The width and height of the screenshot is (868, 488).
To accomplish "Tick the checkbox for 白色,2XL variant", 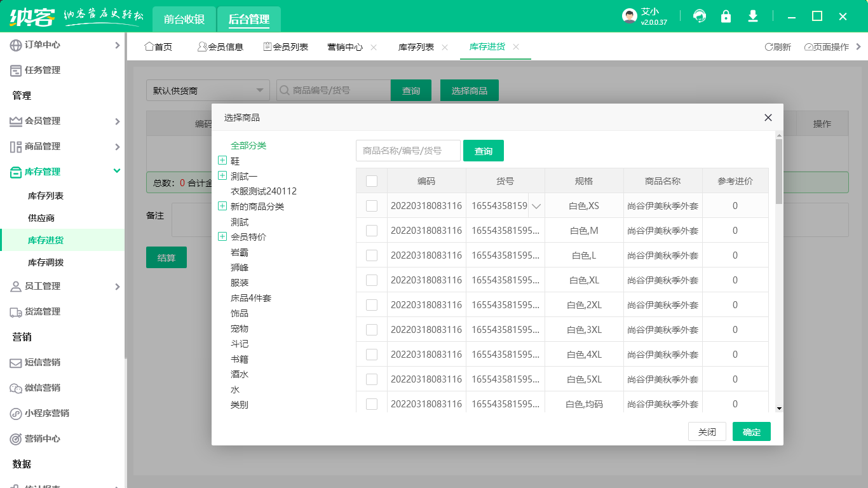I will [x=372, y=305].
